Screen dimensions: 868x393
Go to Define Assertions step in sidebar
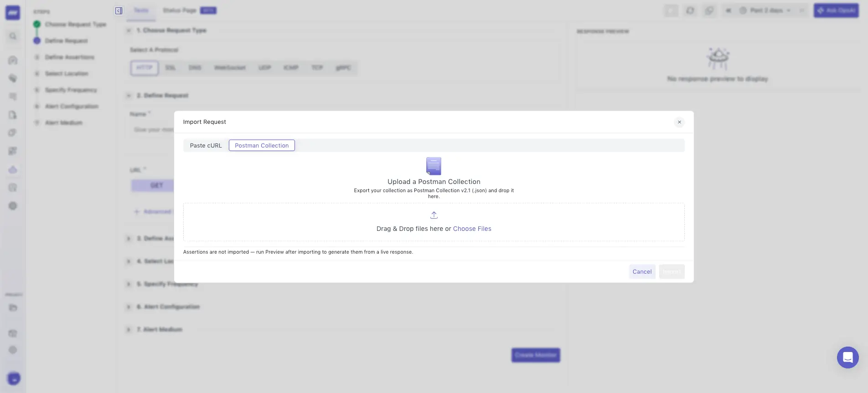coord(69,57)
